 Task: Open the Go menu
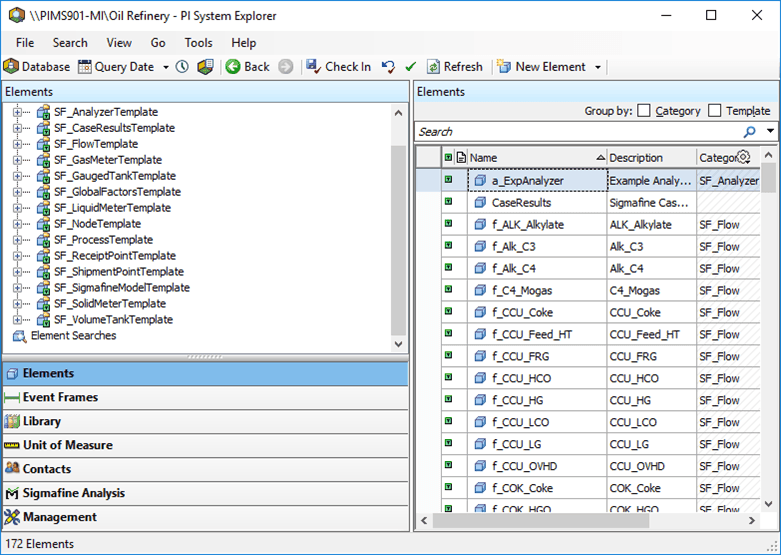click(x=158, y=43)
